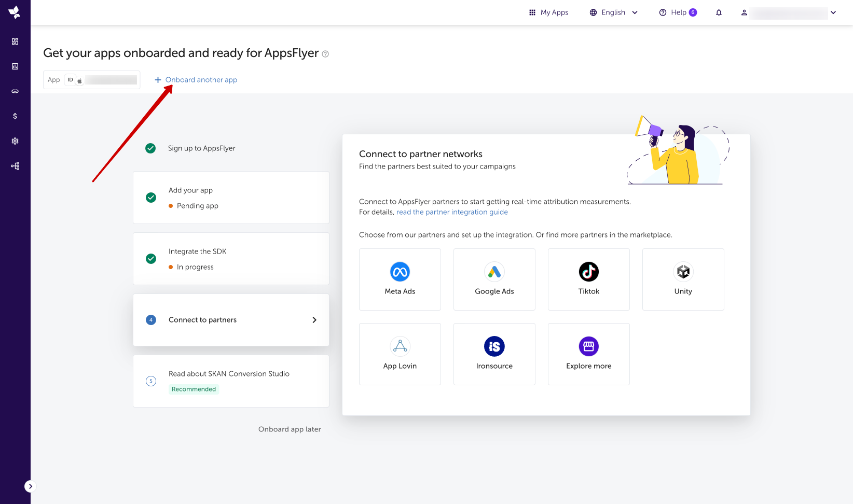Open the Help menu
The height and width of the screenshot is (504, 853).
coord(678,12)
